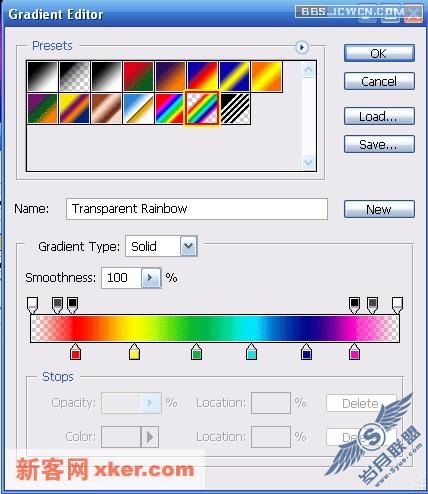Image resolution: width=428 pixels, height=494 pixels.
Task: Click the presets scrollbar down arrow
Action: click(x=308, y=163)
